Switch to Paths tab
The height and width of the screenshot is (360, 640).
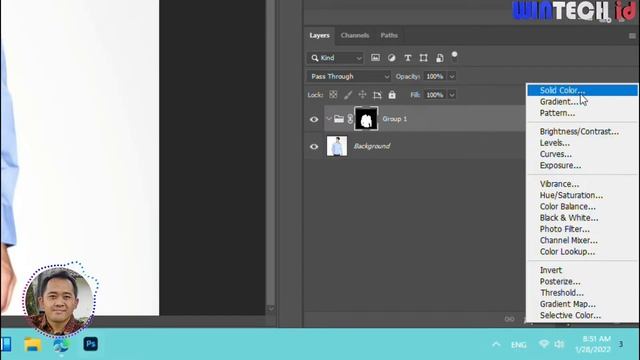(389, 36)
